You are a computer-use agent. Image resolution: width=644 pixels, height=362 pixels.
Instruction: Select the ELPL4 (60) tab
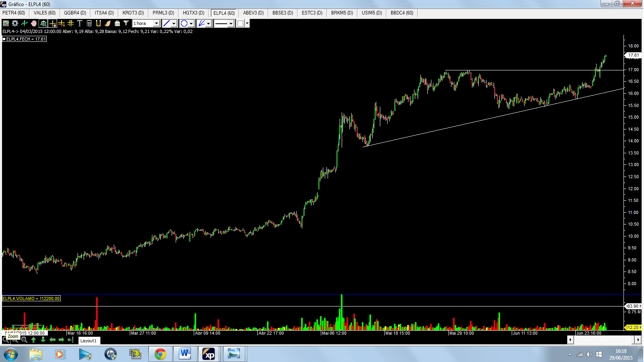pos(224,13)
